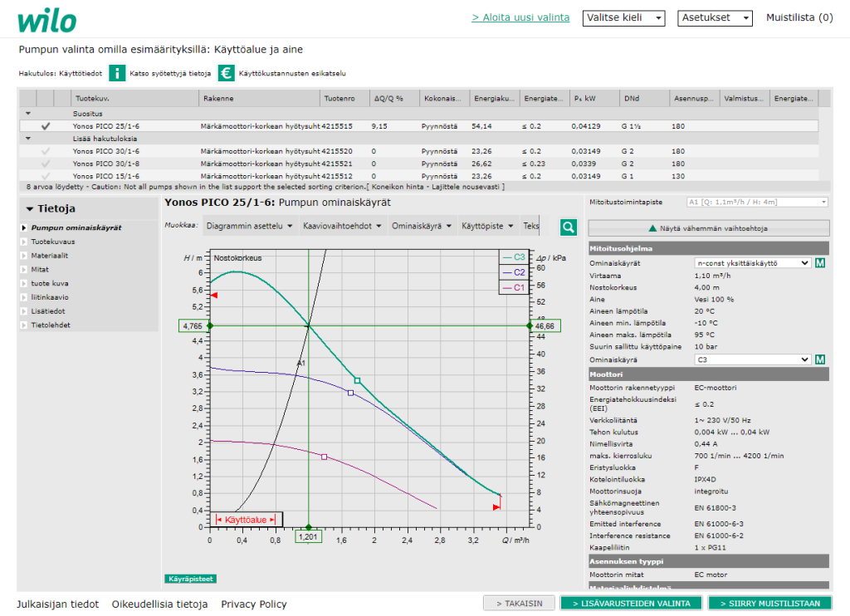Screen dimensions: 850x616
Task: Click the green M icon beside C3 dropdown
Action: pyautogui.click(x=820, y=359)
